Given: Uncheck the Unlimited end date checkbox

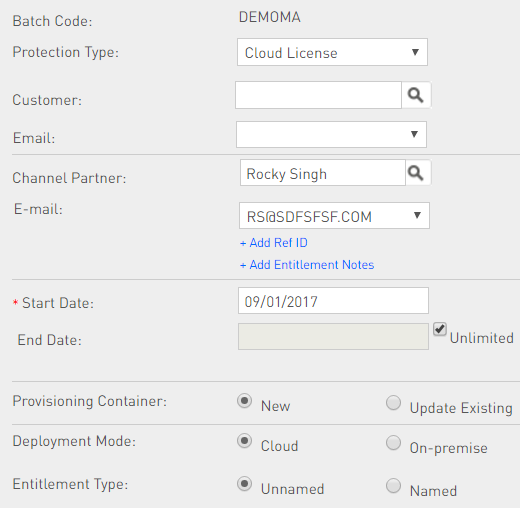Looking at the screenshot, I should (440, 329).
